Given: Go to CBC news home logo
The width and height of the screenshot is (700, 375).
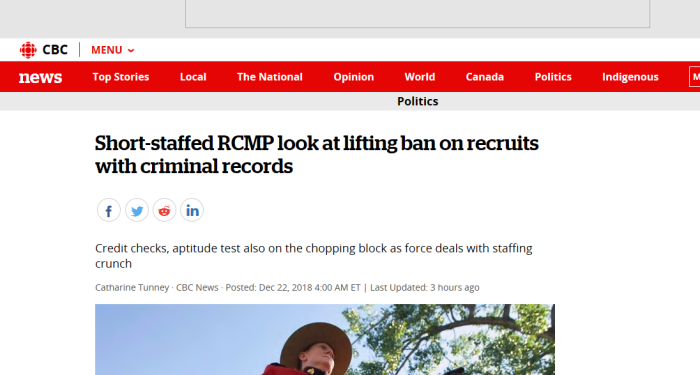Looking at the screenshot, I should [x=40, y=77].
